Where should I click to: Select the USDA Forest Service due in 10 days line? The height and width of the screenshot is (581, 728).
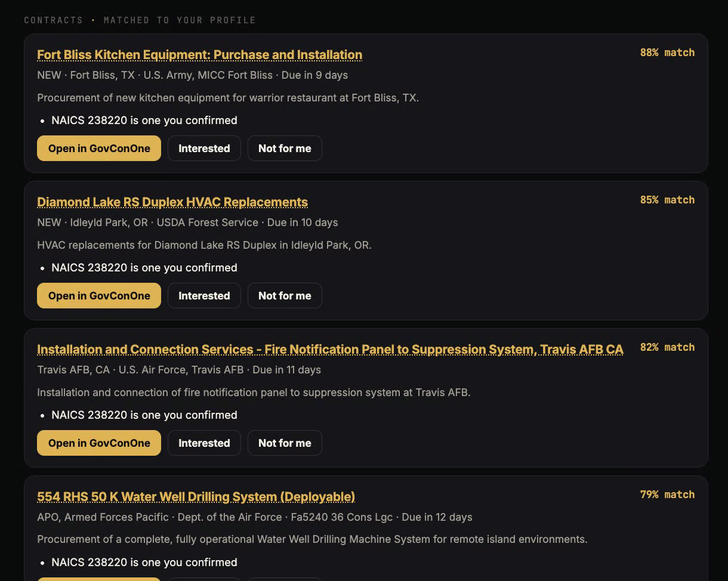tap(187, 222)
